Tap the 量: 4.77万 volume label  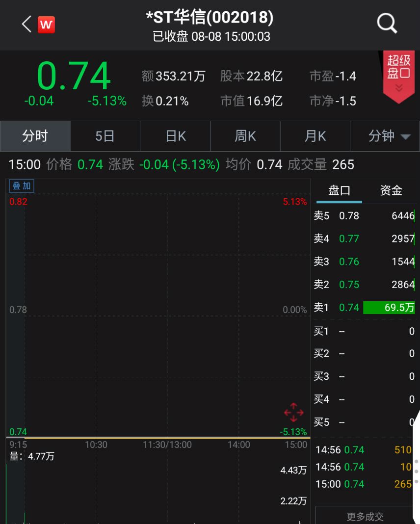[32, 456]
